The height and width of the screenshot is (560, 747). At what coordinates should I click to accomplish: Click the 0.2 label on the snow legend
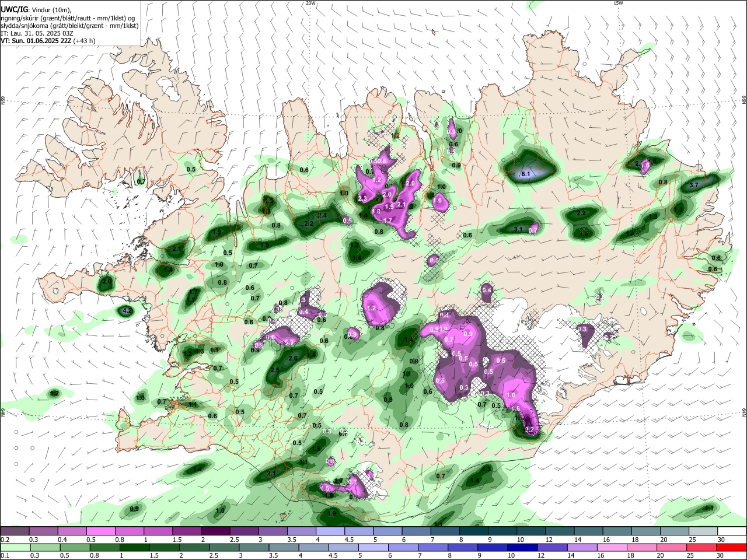(5, 540)
